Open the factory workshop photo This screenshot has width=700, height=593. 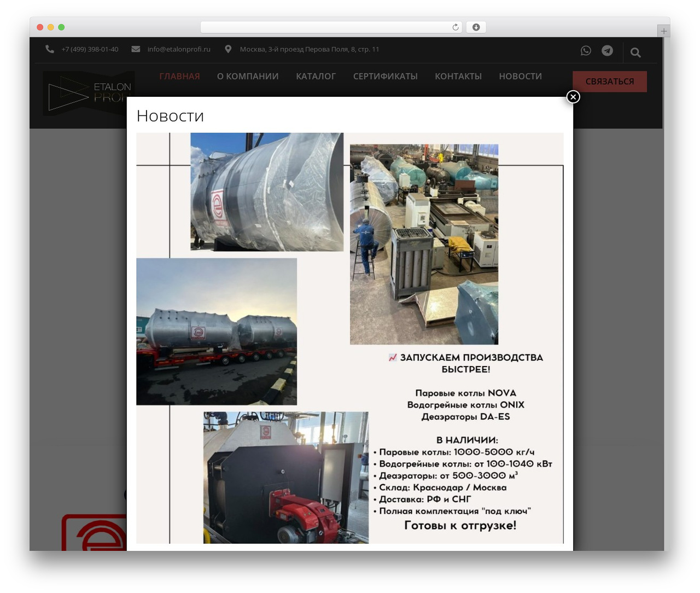tap(424, 245)
